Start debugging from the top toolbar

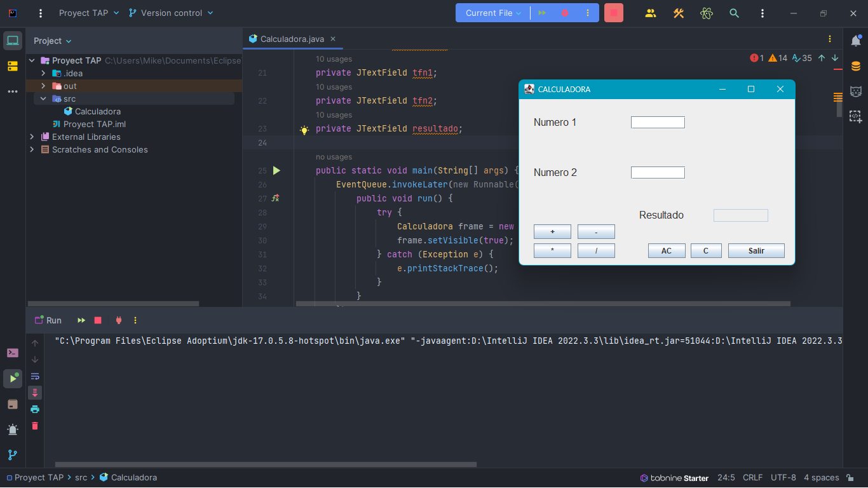pos(564,13)
